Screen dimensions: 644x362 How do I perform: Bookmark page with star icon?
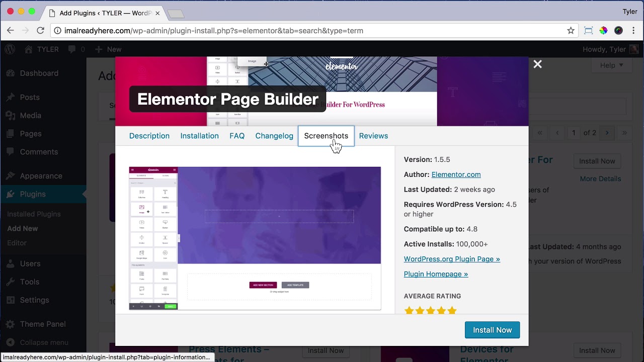tap(571, 31)
